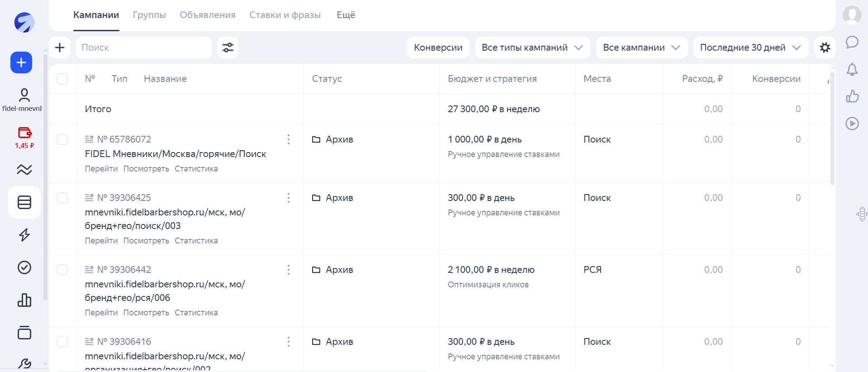Open the notifications bell icon
The width and height of the screenshot is (868, 372).
click(852, 69)
